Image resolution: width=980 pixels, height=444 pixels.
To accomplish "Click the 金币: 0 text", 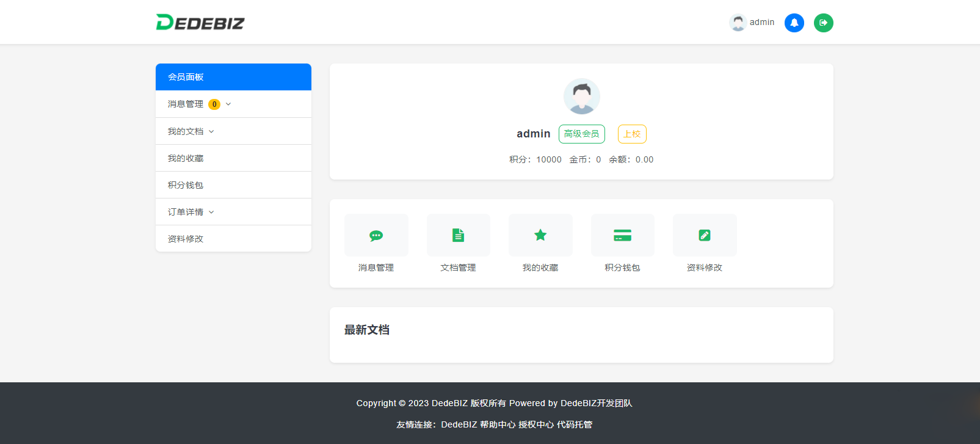I will pos(585,159).
